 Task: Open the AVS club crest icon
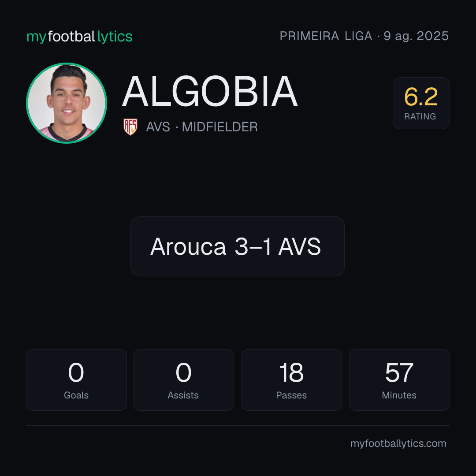pyautogui.click(x=130, y=127)
